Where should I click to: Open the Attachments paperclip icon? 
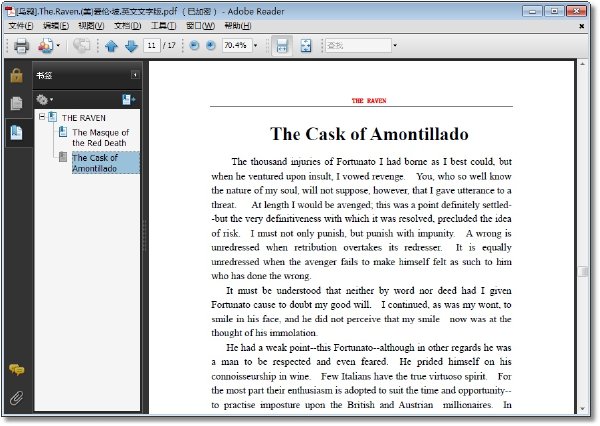coord(16,398)
